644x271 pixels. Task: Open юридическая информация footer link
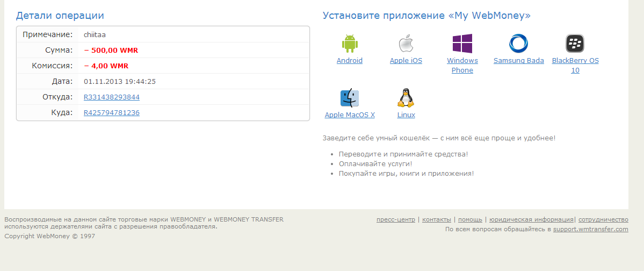tap(531, 219)
